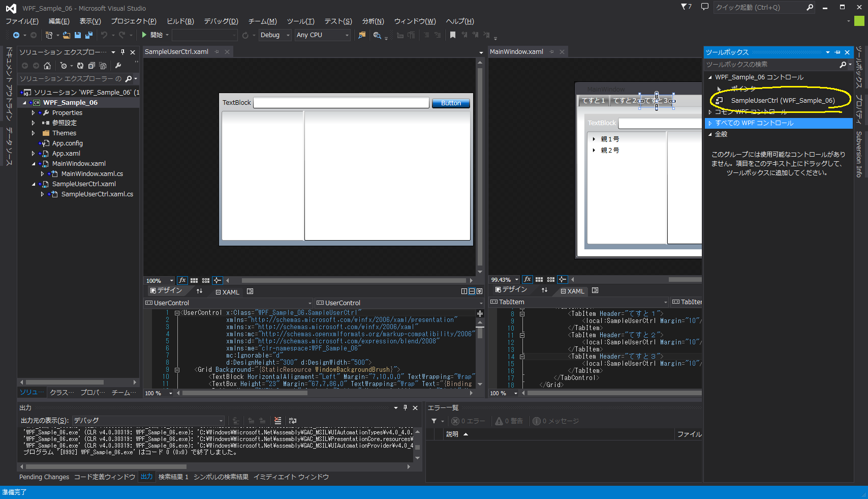Toggle fx effects button in SampleUserCtrl designer

[182, 280]
